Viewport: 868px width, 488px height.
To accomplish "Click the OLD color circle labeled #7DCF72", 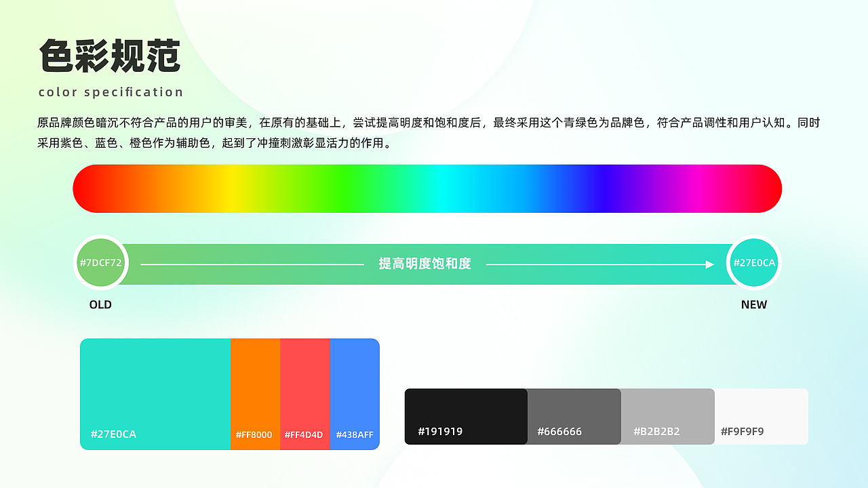I will (100, 262).
